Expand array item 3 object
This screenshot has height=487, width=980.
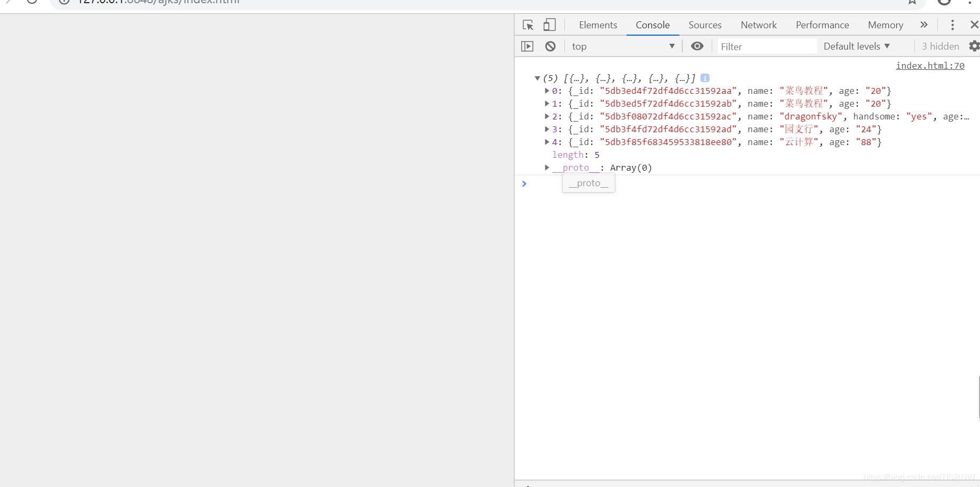pyautogui.click(x=547, y=129)
